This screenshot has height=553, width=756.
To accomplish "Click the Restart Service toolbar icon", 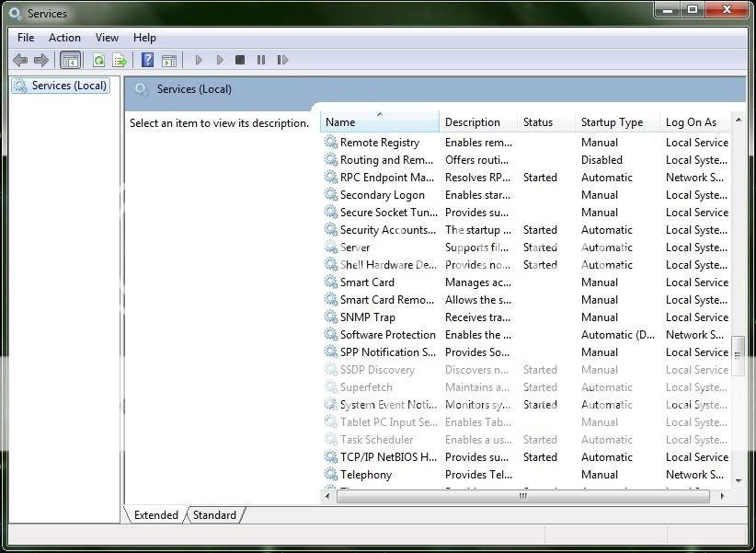I will pyautogui.click(x=282, y=61).
